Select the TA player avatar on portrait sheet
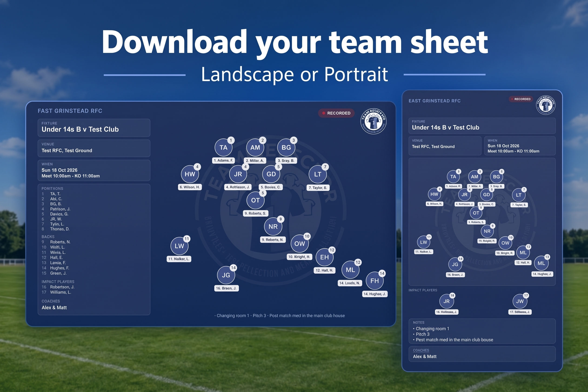The width and height of the screenshot is (588, 392). tap(453, 177)
